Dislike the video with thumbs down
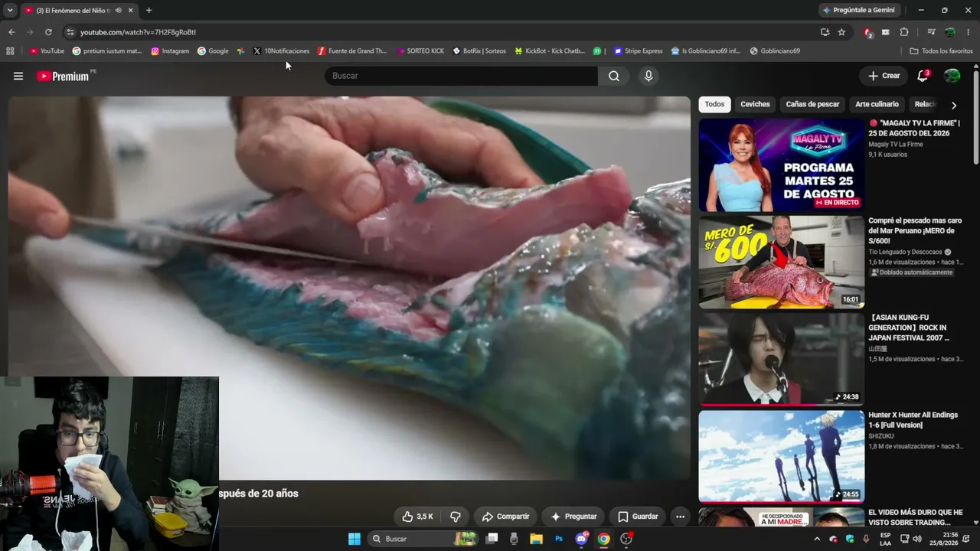This screenshot has width=980, height=551. point(456,517)
